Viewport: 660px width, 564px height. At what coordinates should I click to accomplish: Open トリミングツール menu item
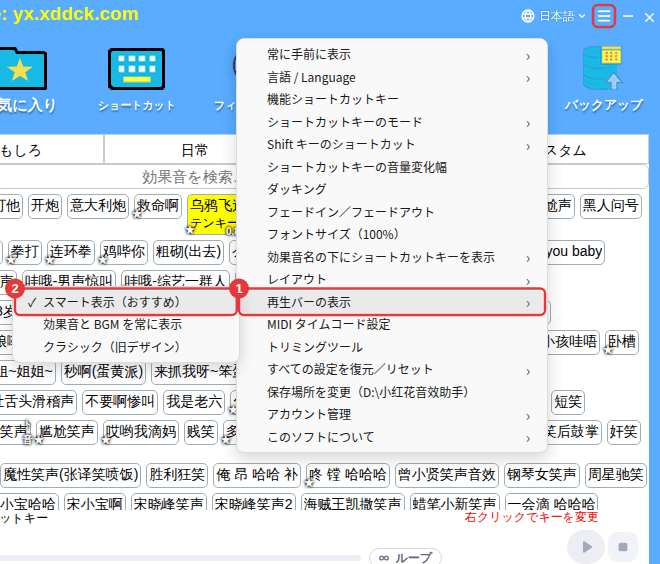[x=392, y=347]
